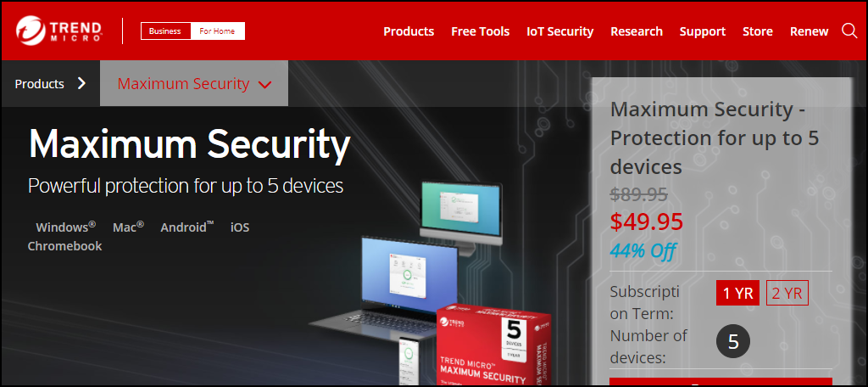Open the Free Tools menu

tap(480, 31)
